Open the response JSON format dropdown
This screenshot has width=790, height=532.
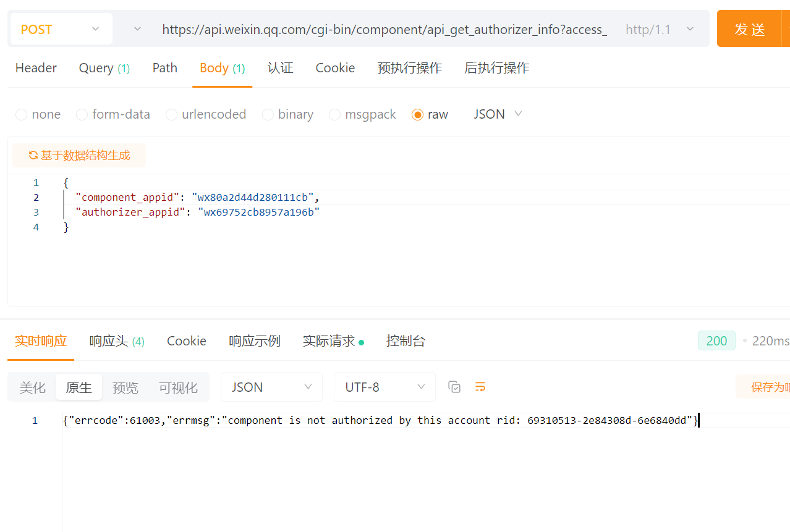[271, 387]
